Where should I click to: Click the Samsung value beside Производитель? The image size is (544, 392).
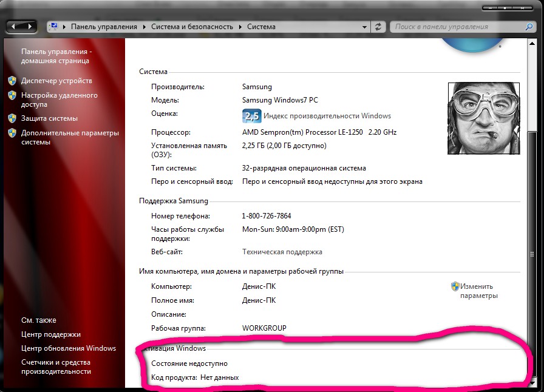(x=257, y=87)
